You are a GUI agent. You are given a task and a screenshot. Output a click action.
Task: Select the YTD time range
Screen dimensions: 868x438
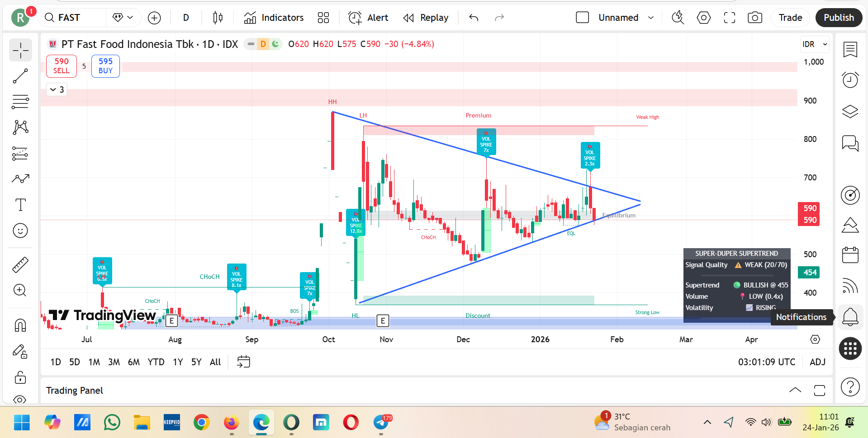156,362
